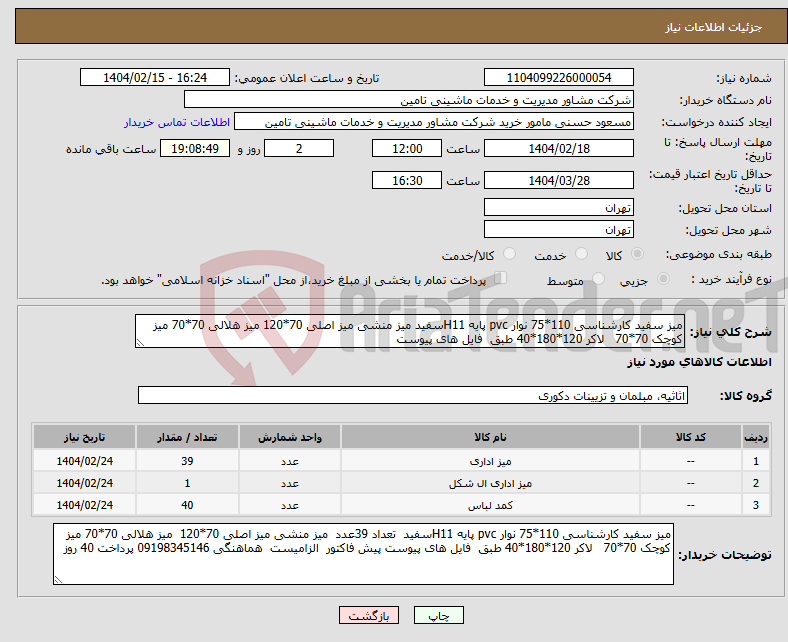788x642 pixels.
Task: Click the resize handle of شرح کلی نیاز box
Action: point(141,343)
